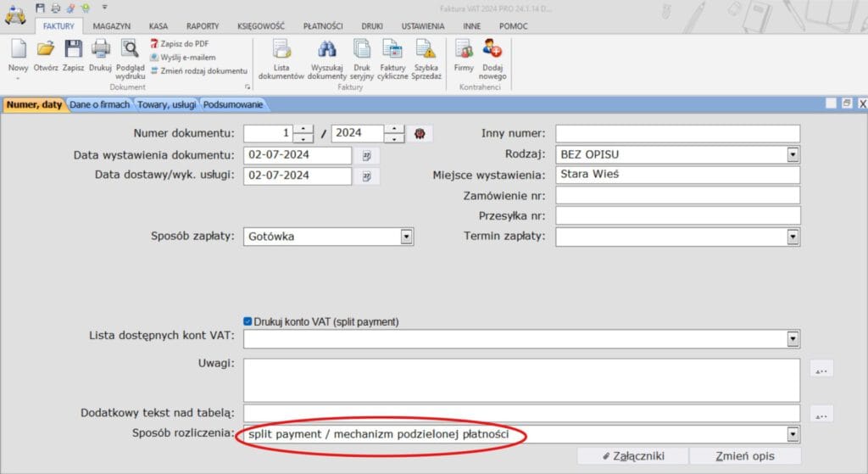Print the document with the Drukuj icon

coord(101,53)
